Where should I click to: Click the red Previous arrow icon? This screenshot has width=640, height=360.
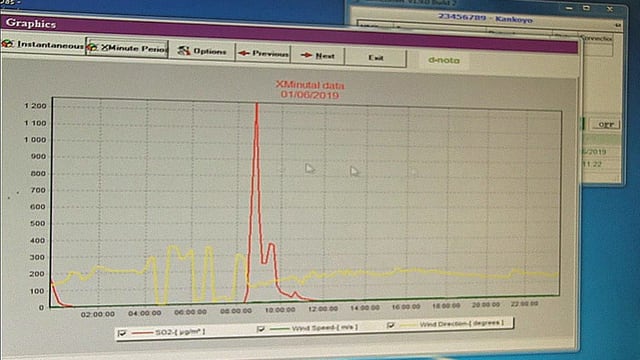pyautogui.click(x=244, y=53)
